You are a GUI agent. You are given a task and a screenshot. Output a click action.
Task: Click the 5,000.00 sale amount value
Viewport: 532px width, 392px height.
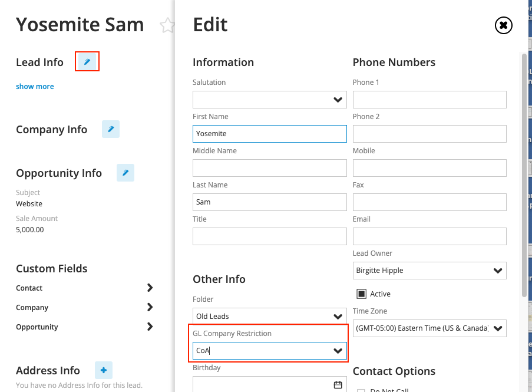click(x=30, y=230)
